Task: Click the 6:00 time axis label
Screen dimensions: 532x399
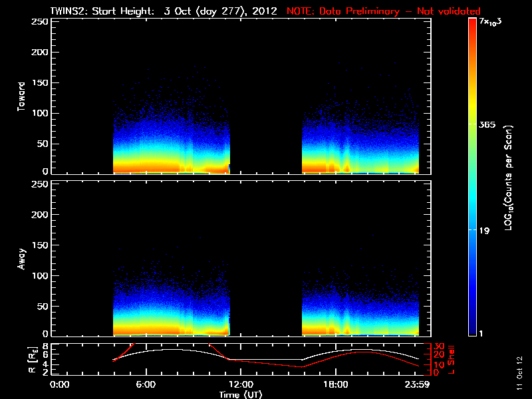Action: click(x=146, y=385)
